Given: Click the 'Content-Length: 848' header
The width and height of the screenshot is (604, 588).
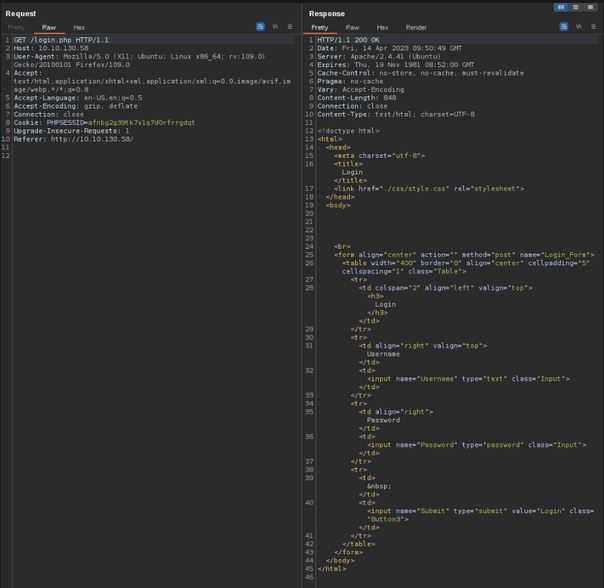Looking at the screenshot, I should pos(356,98).
